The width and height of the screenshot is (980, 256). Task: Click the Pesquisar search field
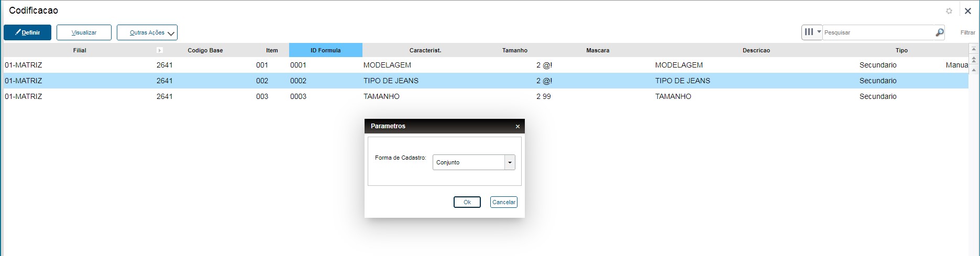click(878, 32)
